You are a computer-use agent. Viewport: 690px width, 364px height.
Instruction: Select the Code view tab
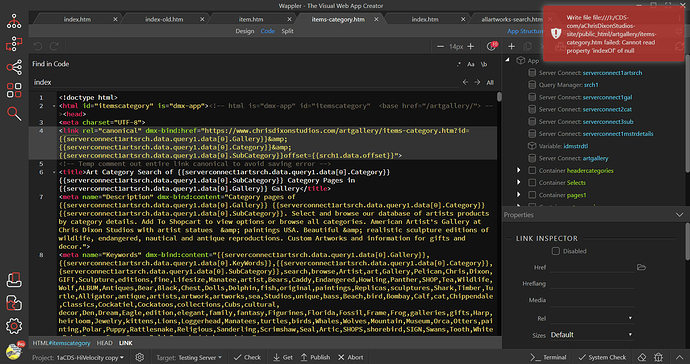[x=268, y=31]
